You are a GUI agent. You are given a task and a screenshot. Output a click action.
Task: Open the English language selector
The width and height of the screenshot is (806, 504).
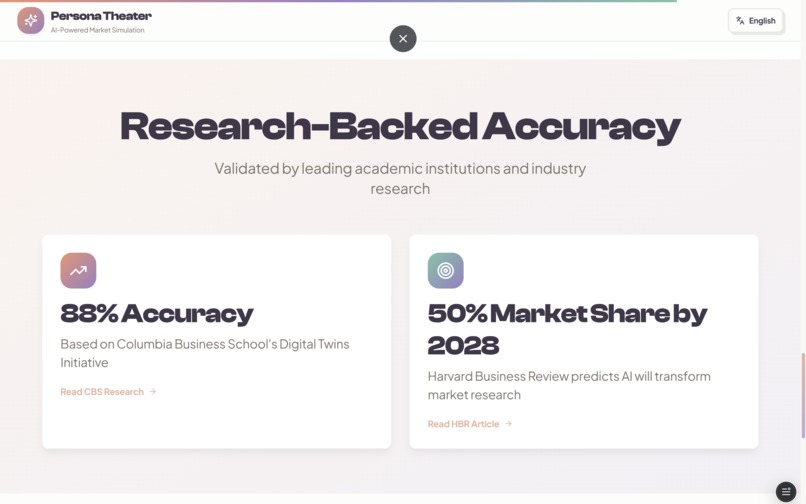pos(756,21)
